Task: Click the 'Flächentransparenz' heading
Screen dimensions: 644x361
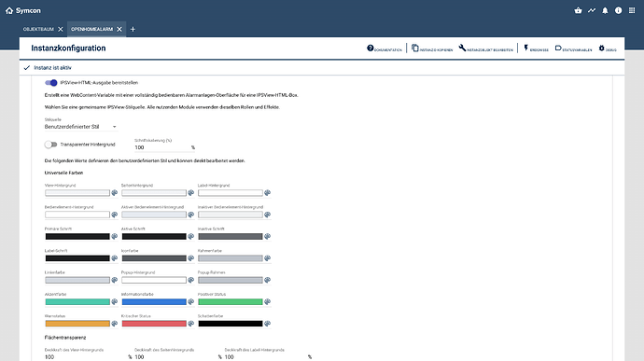Action: tap(65, 338)
